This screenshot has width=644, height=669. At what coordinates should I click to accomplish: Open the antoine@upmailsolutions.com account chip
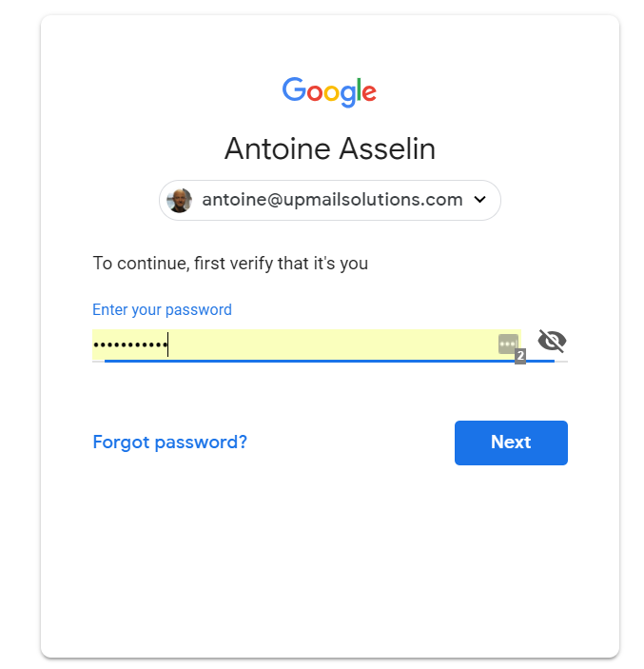click(x=329, y=200)
